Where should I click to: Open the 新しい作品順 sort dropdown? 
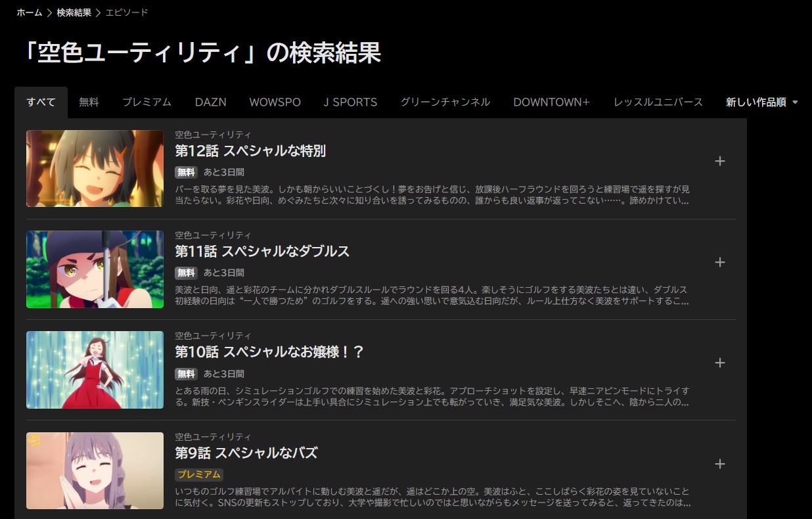point(761,102)
